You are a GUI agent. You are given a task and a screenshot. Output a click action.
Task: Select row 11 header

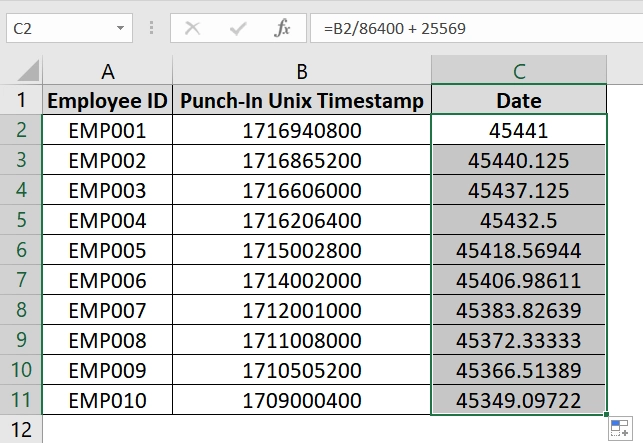click(x=21, y=399)
